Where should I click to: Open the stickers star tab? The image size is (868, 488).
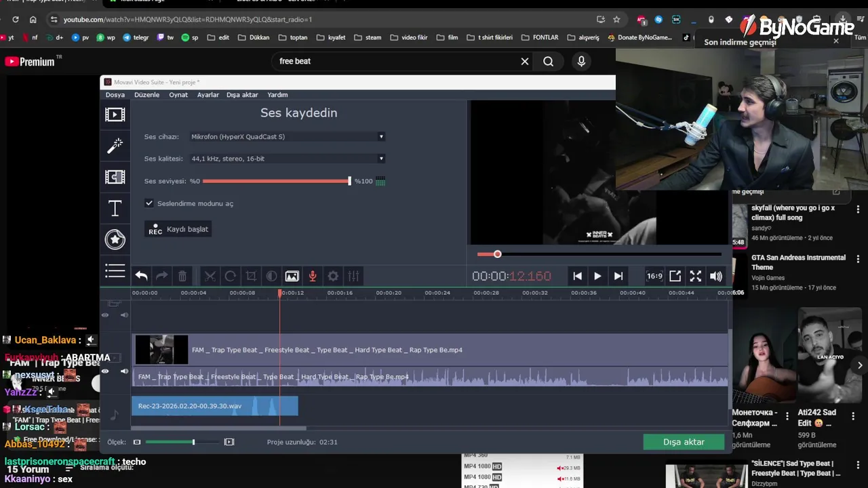point(115,239)
